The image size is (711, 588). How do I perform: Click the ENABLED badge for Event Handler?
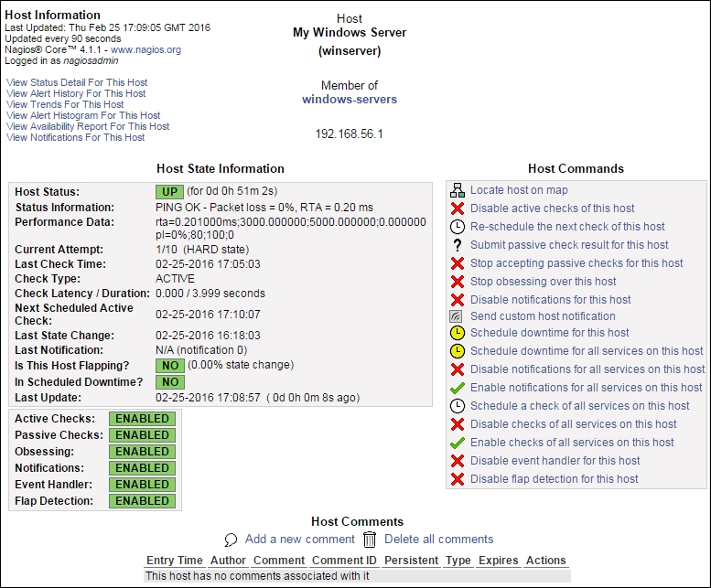(x=142, y=485)
